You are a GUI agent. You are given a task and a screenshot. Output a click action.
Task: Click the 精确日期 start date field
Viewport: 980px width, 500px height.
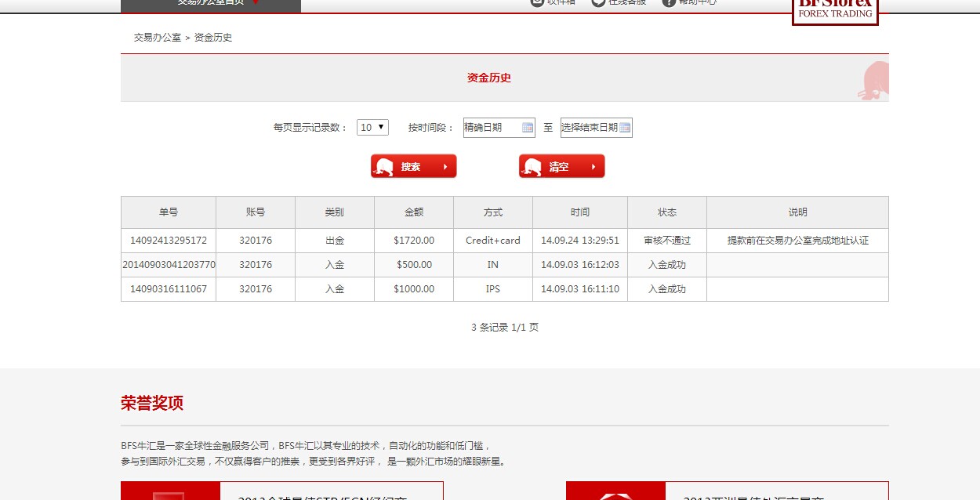coord(492,128)
